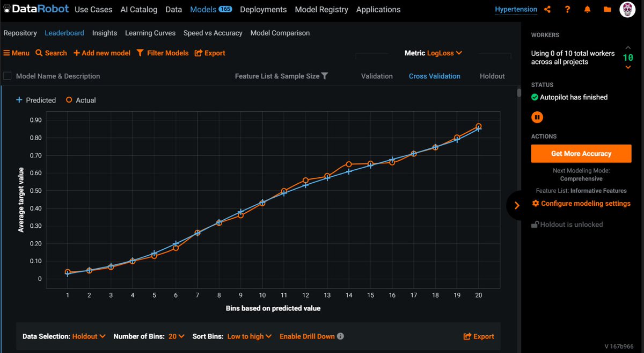Click the Get More Accuracy button
644x353 pixels.
tap(581, 154)
